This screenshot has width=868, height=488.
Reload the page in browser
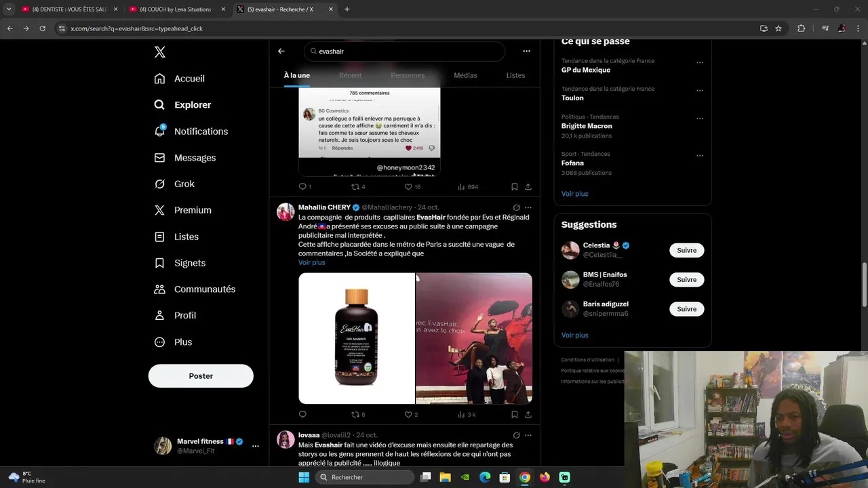[x=42, y=28]
